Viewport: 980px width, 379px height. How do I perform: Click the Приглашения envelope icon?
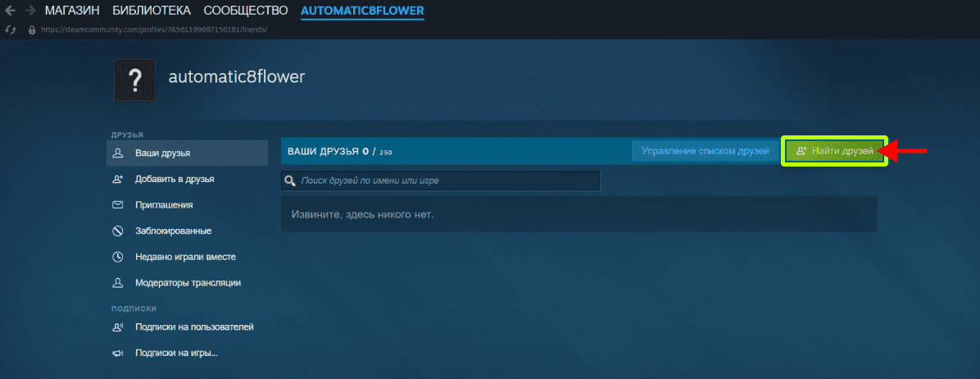117,205
